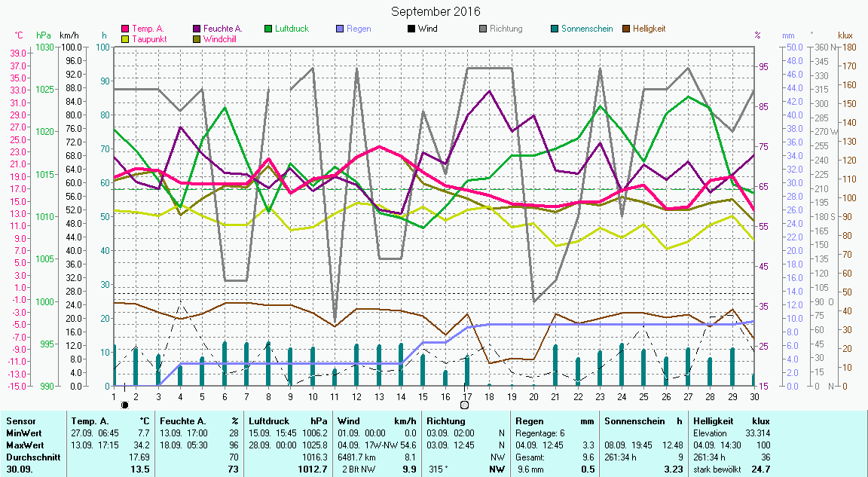Click the MaxWert row label
Image resolution: width=868 pixels, height=477 pixels.
click(x=25, y=445)
